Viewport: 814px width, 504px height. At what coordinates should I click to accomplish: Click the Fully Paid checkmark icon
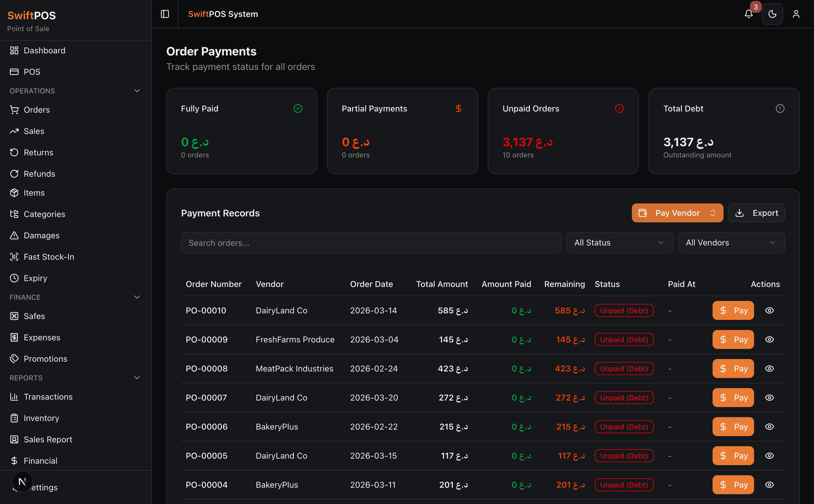tap(298, 108)
